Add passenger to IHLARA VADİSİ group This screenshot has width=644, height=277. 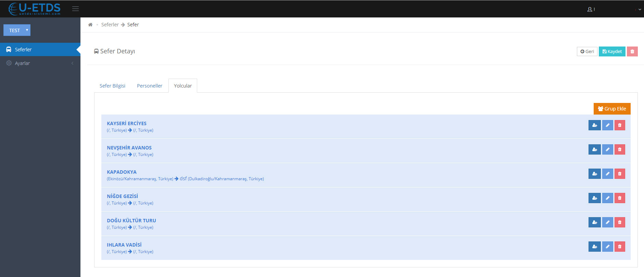click(594, 247)
